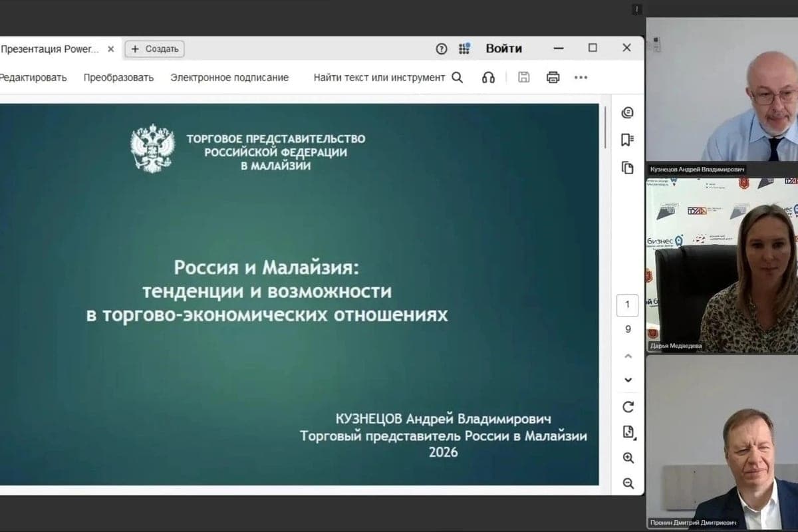Rotate the page using the rotate icon
Viewport: 798px width, 532px height.
pos(628,407)
